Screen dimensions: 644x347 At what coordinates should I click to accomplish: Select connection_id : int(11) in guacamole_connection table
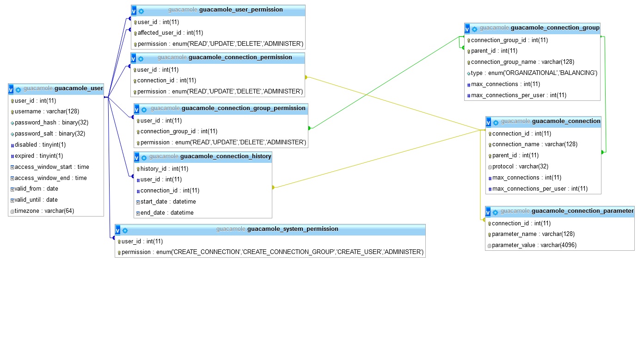[544, 134]
